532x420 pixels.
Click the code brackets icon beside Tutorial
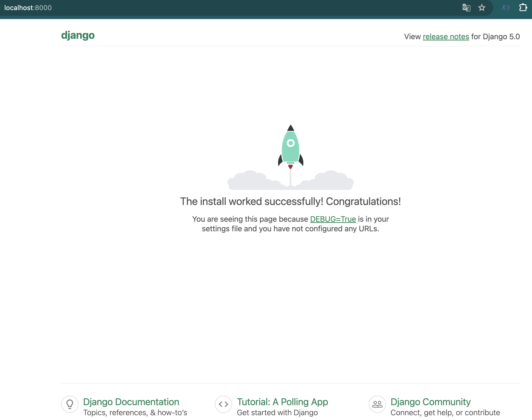(x=223, y=404)
